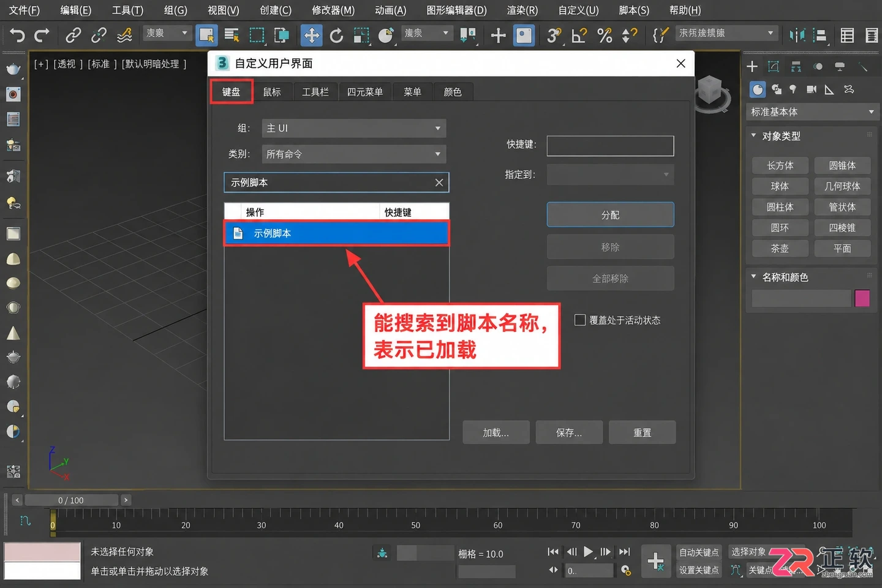Open the 类别 dropdown showing 所有命令
Viewport: 882px width, 588px height.
click(x=354, y=154)
